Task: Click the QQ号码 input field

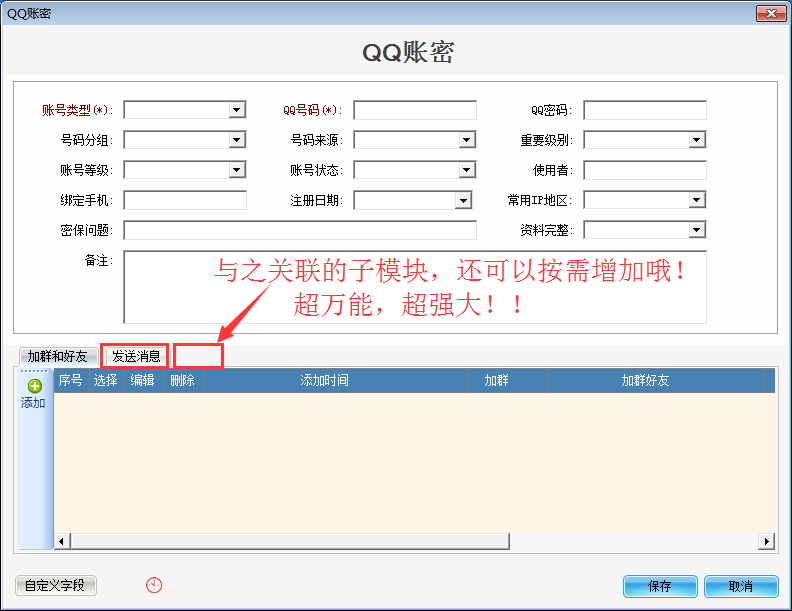Action: 415,110
